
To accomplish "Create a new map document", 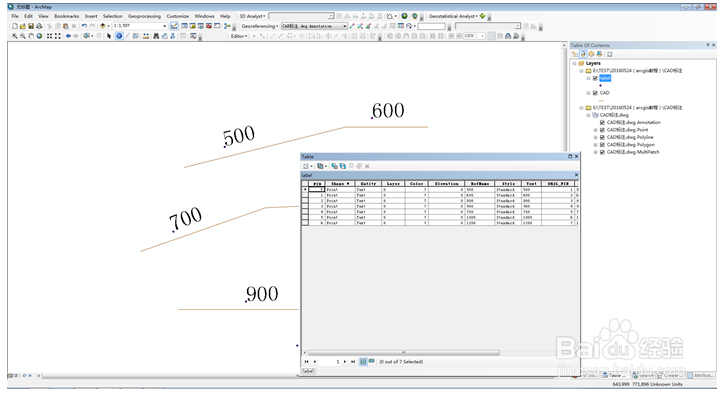I will pyautogui.click(x=15, y=26).
